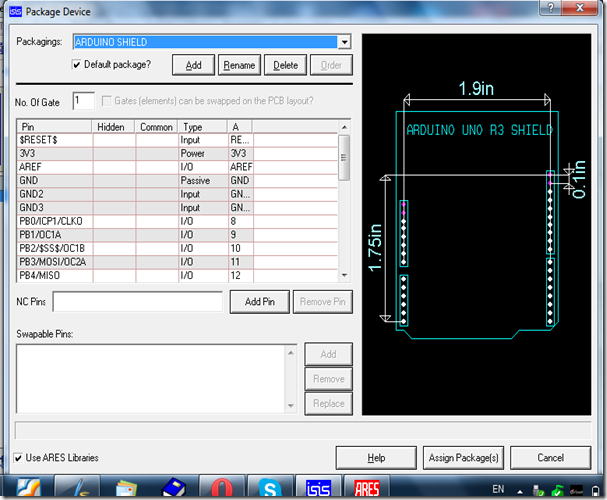Viewport: 607px width, 500px height.
Task: Toggle the Use ARES Libraries checkbox
Action: pyautogui.click(x=18, y=458)
